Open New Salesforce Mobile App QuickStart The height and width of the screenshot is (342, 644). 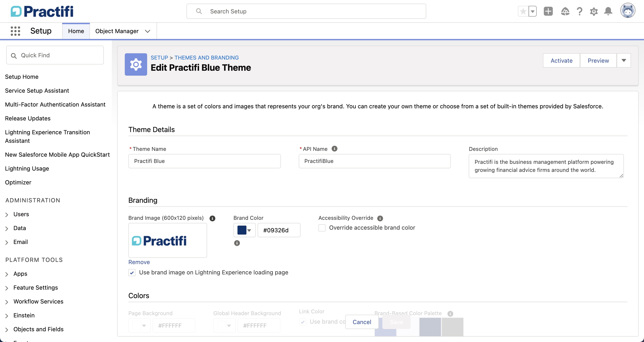[57, 155]
